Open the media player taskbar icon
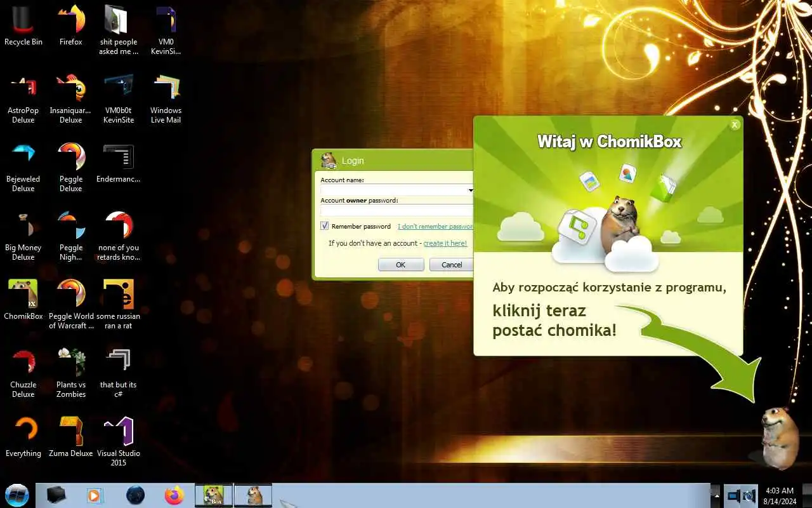 pyautogui.click(x=95, y=495)
